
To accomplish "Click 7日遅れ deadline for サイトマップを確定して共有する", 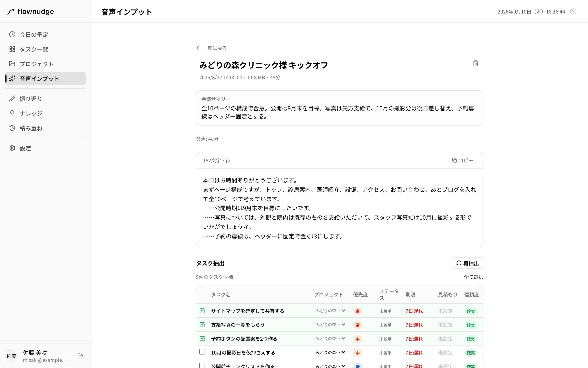I will [414, 311].
